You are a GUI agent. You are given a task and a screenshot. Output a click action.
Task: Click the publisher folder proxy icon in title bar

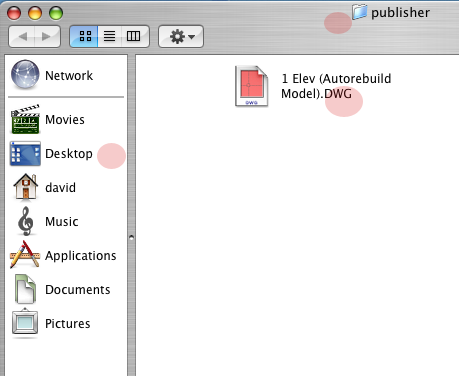360,12
